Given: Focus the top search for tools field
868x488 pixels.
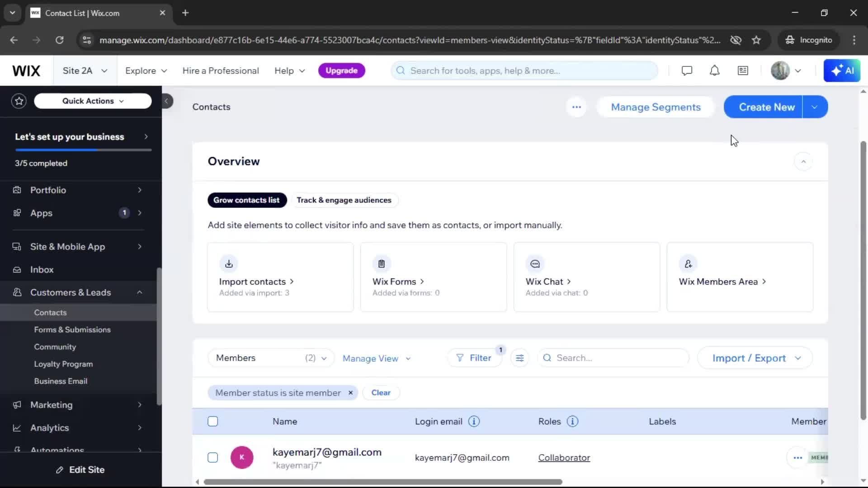Looking at the screenshot, I should point(524,70).
